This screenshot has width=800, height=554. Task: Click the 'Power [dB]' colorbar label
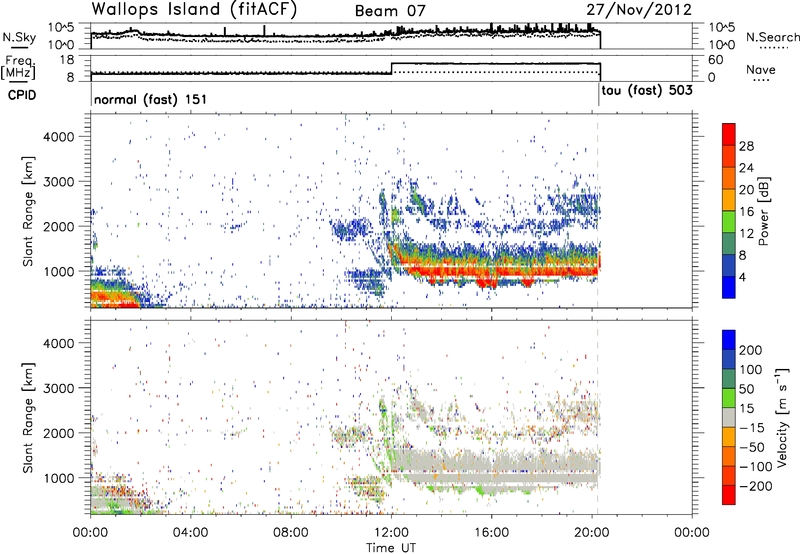pos(764,211)
